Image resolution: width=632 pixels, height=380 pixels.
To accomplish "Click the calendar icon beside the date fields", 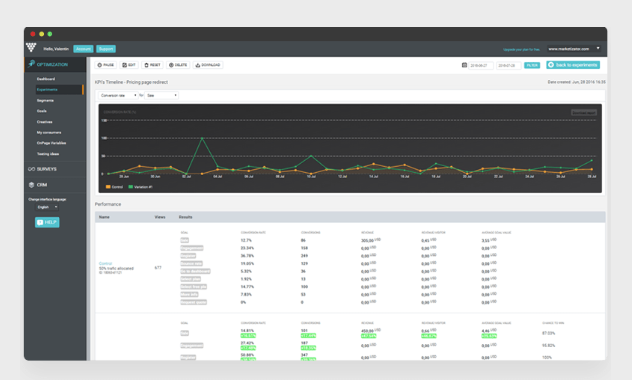I will point(464,65).
